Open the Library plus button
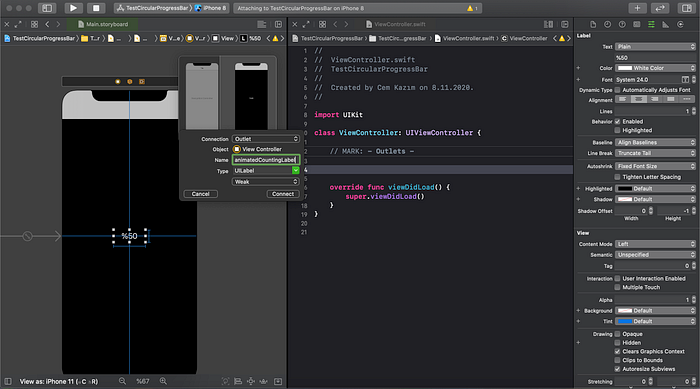The width and height of the screenshot is (700, 389). click(637, 8)
